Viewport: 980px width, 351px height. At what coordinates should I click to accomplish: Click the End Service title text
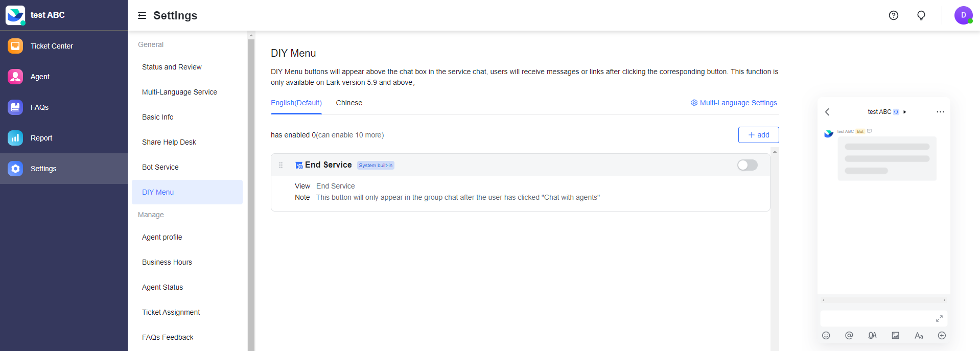(329, 165)
